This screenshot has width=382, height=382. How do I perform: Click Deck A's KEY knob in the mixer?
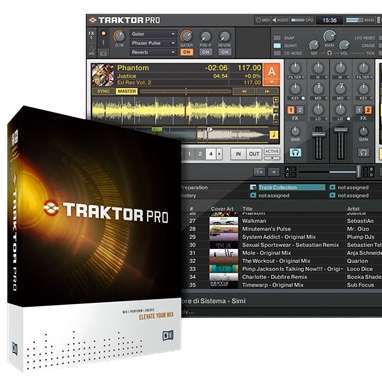tap(295, 89)
